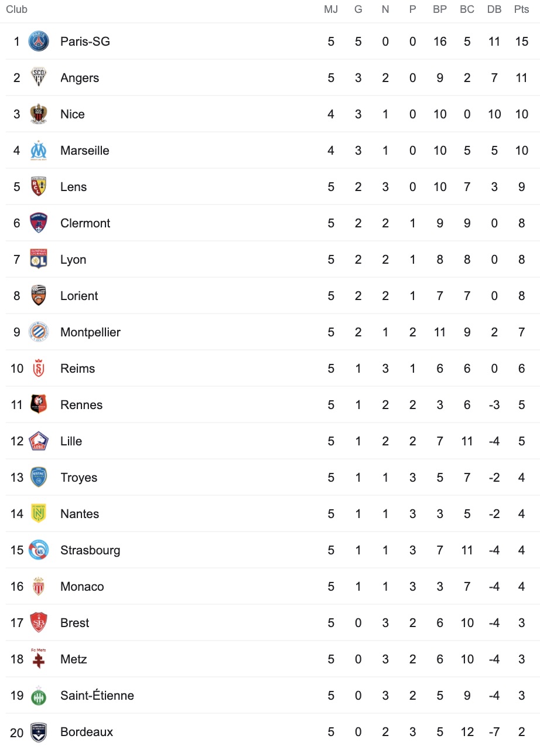
Task: Select the Monaco team name
Action: pos(82,587)
